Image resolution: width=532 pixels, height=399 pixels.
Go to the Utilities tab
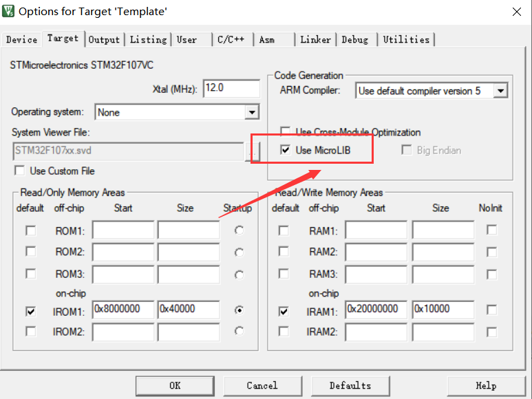point(406,40)
